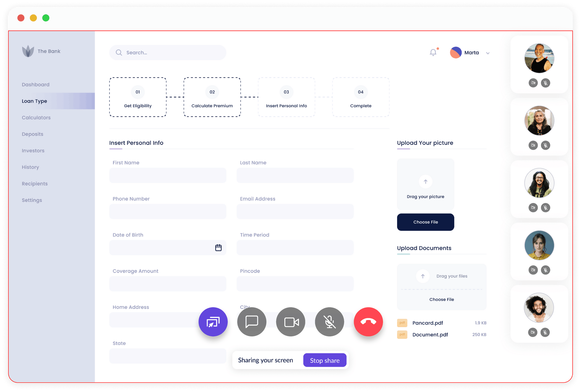Toggle camera for gray-haired woman participant
This screenshot has height=392, width=581.
pos(533,145)
